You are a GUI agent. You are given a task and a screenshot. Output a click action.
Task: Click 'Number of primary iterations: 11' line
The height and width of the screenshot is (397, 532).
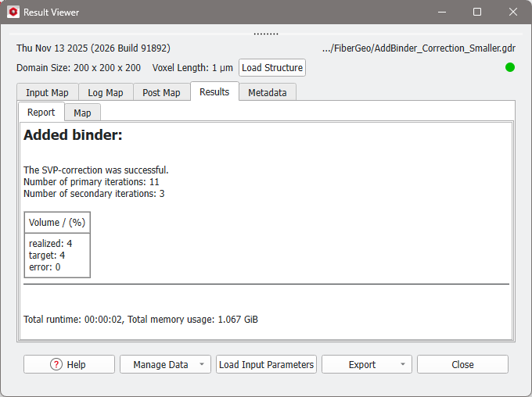(x=92, y=182)
